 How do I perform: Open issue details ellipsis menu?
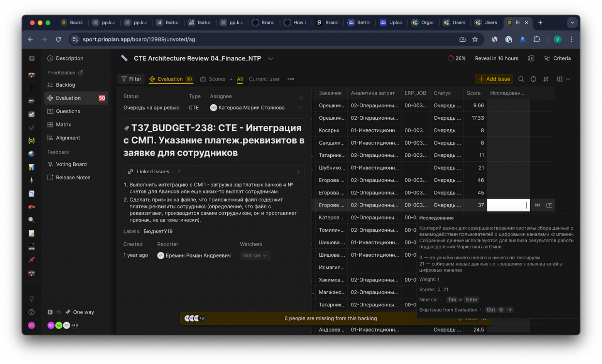(x=300, y=108)
